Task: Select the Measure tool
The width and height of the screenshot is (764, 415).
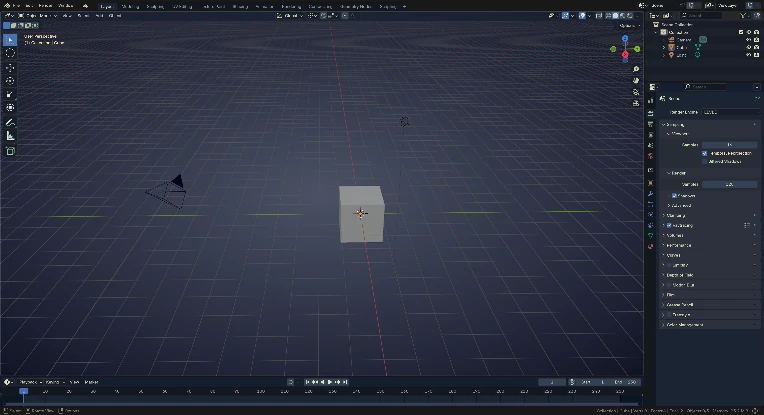Action: pos(10,136)
